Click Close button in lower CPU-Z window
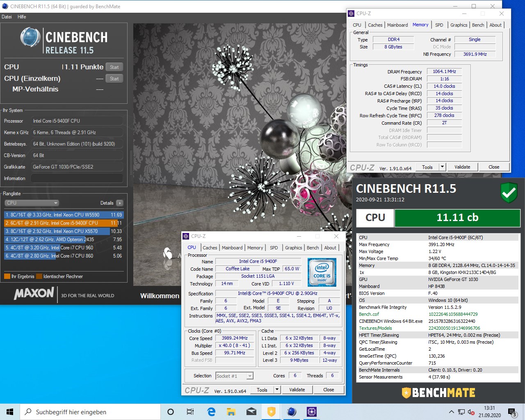The width and height of the screenshot is (525, 420). pos(329,390)
